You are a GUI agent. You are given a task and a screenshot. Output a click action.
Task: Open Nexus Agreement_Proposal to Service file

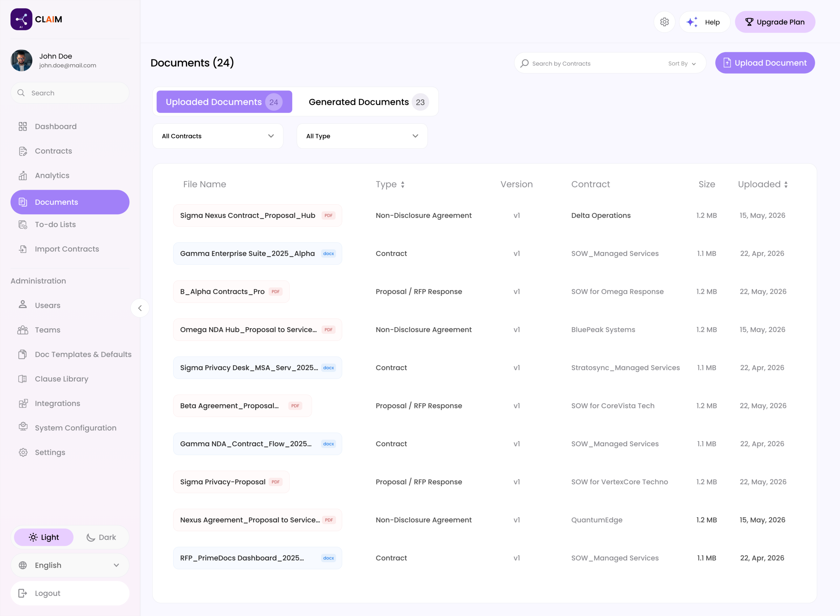pos(257,520)
